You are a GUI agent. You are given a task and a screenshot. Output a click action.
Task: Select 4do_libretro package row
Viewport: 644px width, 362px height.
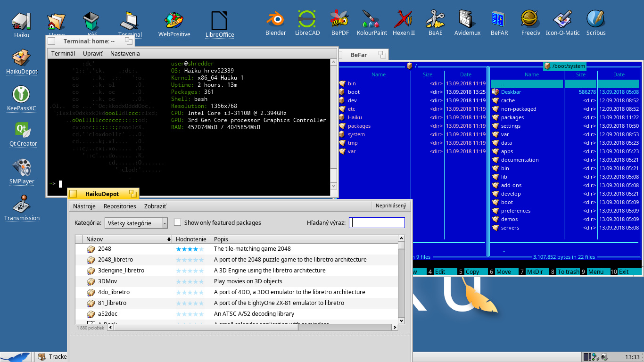click(237, 292)
